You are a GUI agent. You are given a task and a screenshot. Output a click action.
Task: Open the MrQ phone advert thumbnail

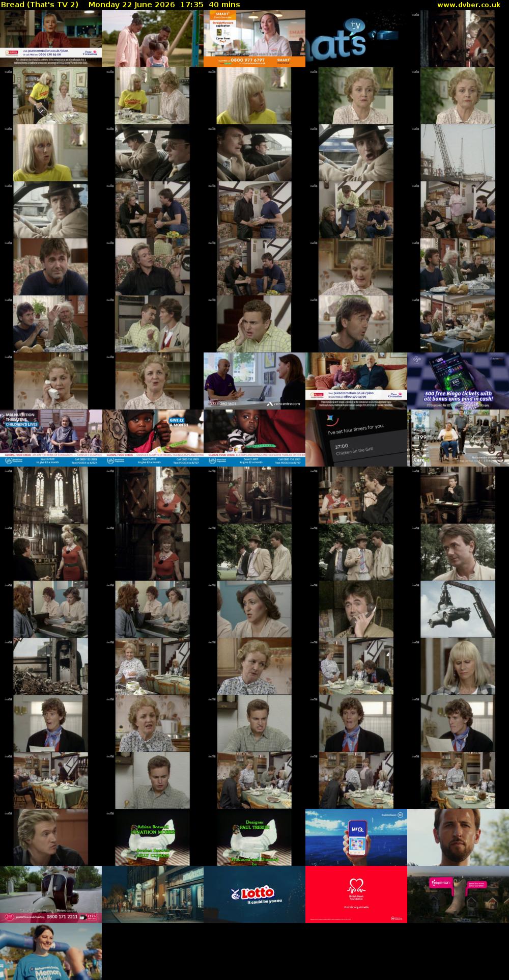[356, 837]
